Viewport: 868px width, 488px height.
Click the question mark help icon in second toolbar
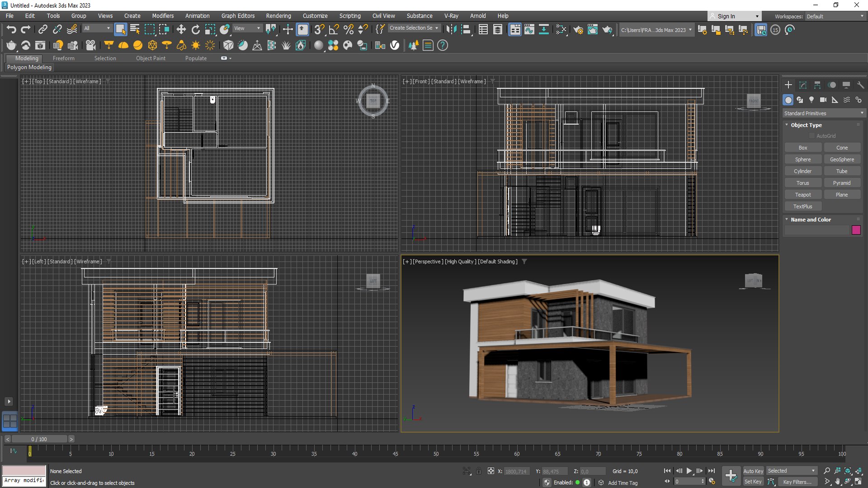[x=443, y=45]
